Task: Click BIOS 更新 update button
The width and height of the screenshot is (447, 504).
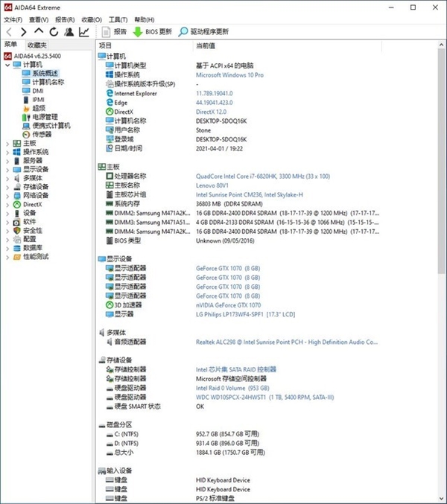Action: tap(153, 31)
